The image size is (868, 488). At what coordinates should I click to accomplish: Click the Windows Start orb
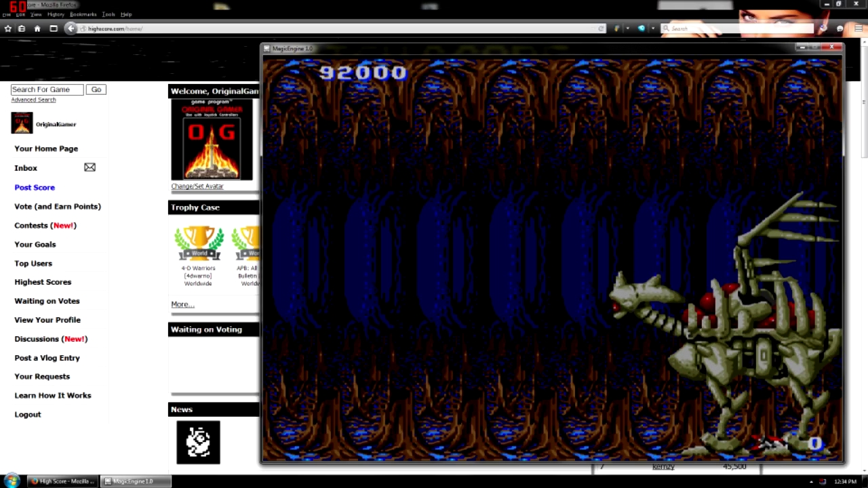click(x=12, y=481)
